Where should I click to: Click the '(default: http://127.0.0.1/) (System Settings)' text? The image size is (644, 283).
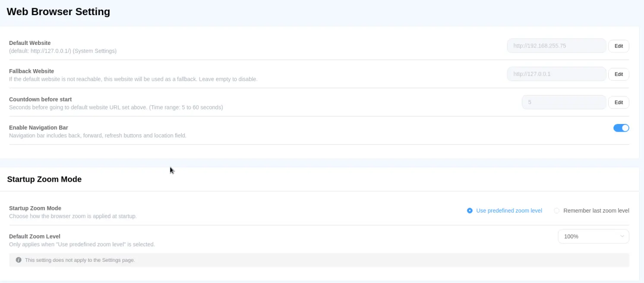(63, 51)
